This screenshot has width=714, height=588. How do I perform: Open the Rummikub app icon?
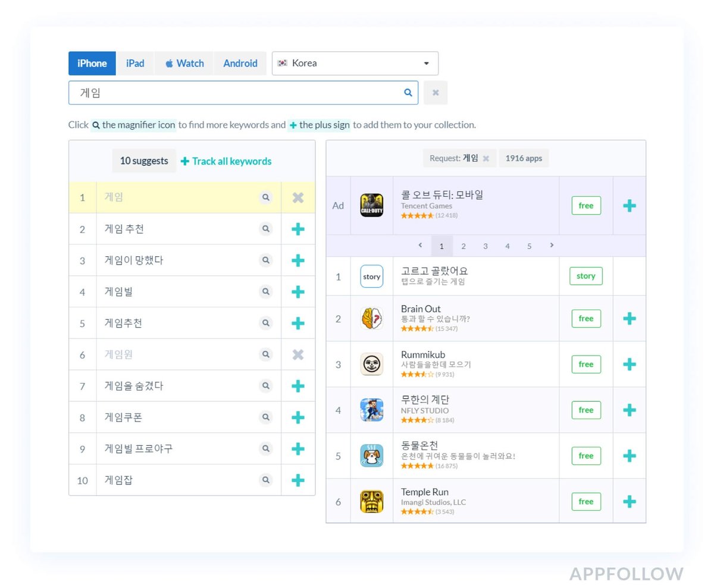click(x=372, y=364)
